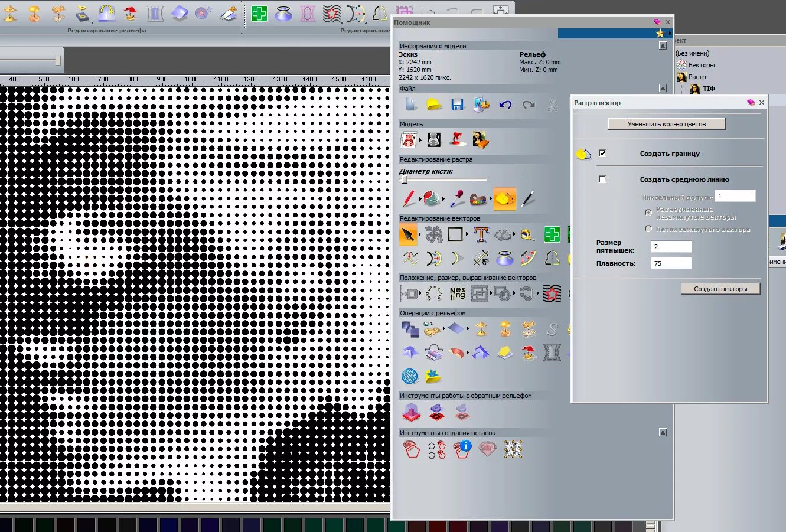Open options icon with monitor and gear

(x=481, y=105)
